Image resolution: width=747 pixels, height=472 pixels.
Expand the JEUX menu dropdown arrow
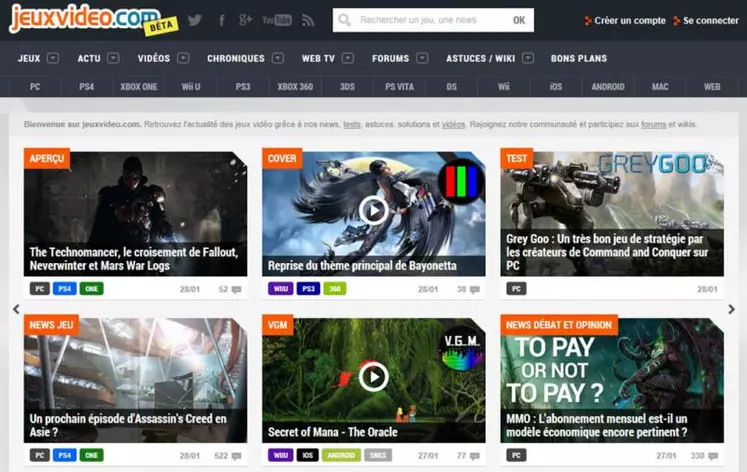pos(53,58)
